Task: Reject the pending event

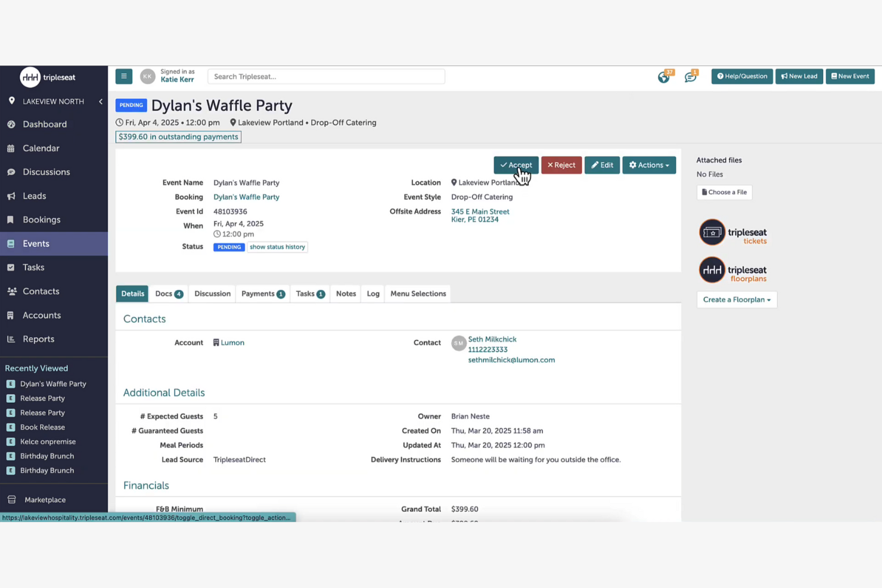Action: [561, 165]
